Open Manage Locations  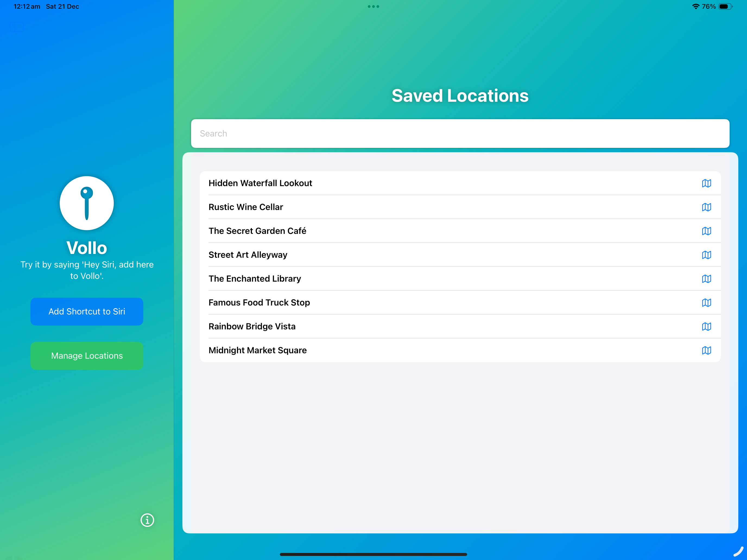pyautogui.click(x=87, y=355)
